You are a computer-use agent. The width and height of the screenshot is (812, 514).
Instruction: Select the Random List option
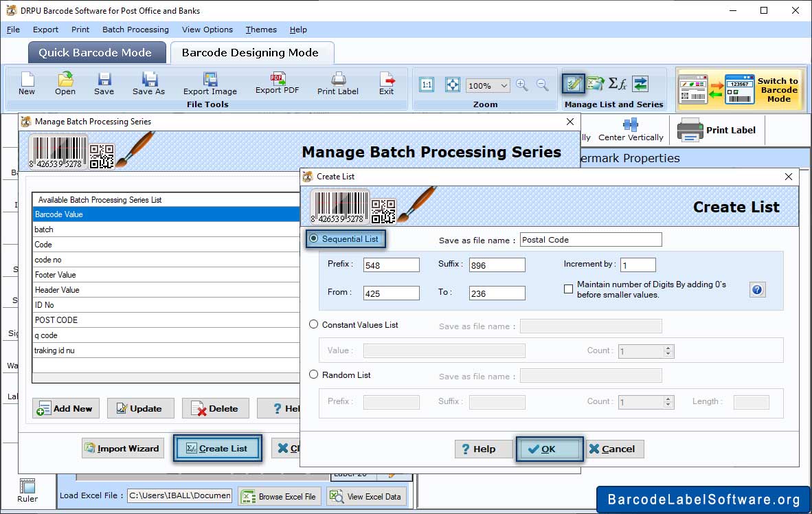coord(314,375)
